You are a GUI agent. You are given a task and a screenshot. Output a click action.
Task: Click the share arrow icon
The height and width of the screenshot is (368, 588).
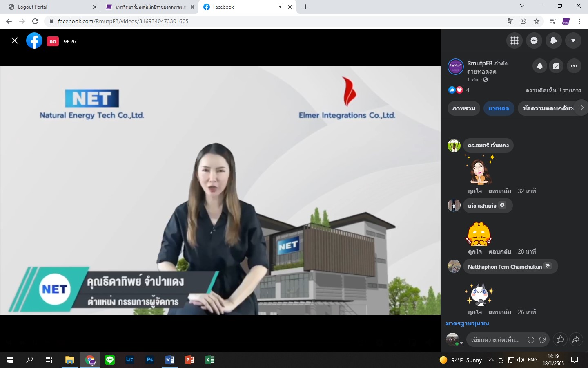[576, 339]
